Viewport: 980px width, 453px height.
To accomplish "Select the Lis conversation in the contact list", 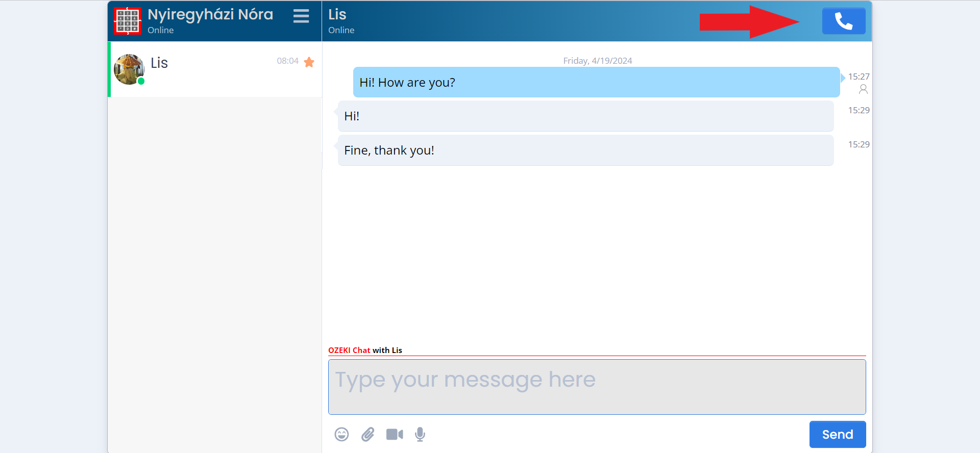I will tap(214, 69).
